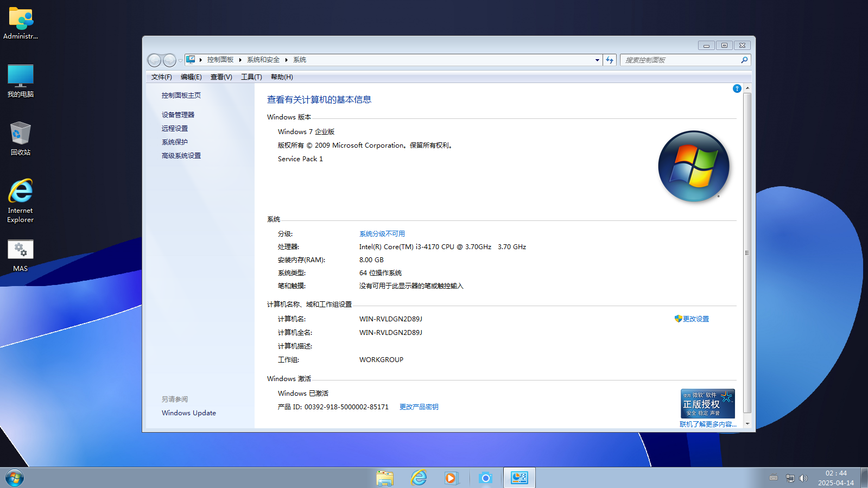Open 设备管理器 link

[x=178, y=115]
